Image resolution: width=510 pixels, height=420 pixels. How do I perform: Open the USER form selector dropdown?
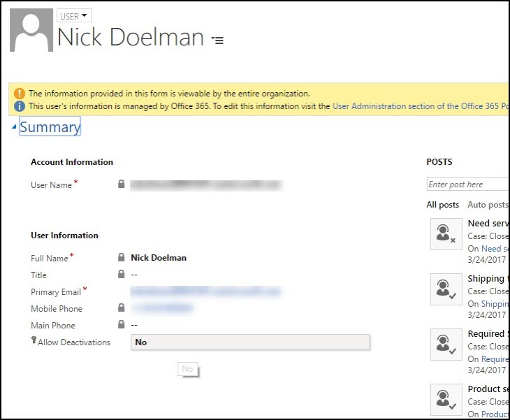74,15
